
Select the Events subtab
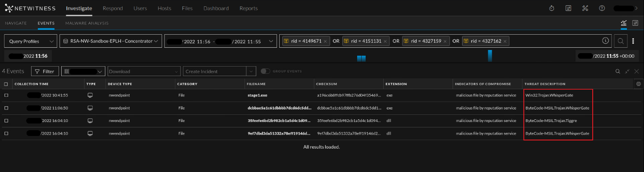pos(46,23)
